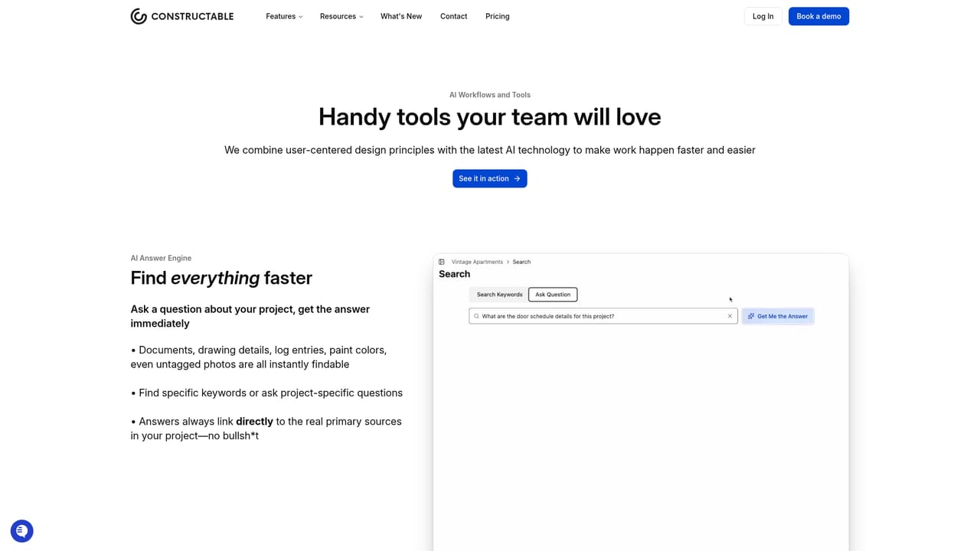Clear the question with the X icon

pyautogui.click(x=730, y=316)
